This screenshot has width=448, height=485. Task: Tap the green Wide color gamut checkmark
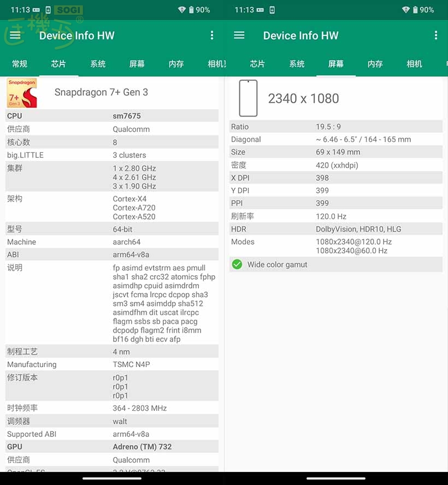[237, 264]
